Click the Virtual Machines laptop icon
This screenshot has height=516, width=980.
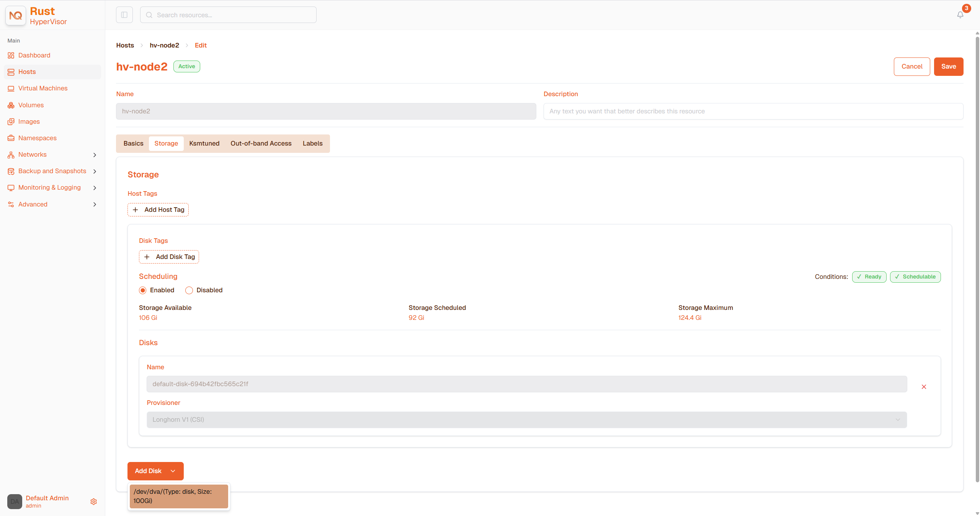pos(11,88)
